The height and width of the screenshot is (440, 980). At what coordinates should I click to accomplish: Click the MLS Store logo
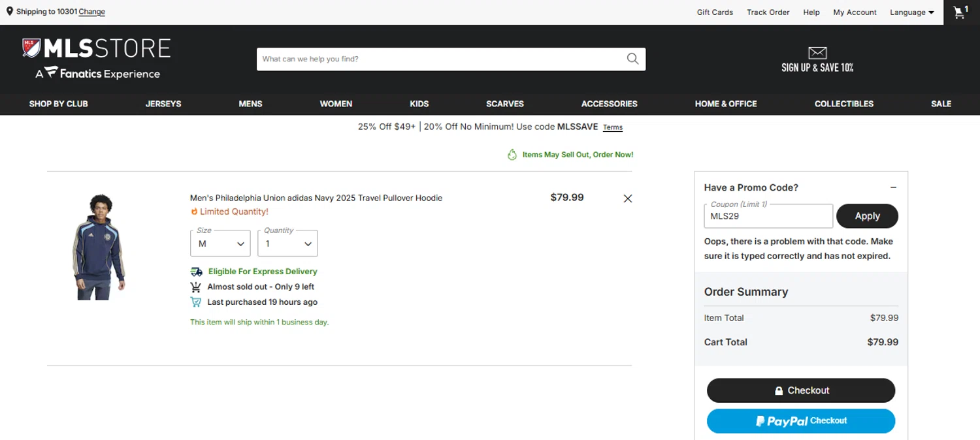(97, 58)
